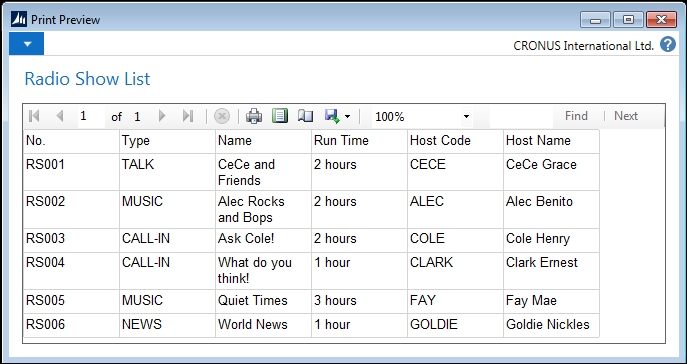Image resolution: width=687 pixels, height=364 pixels.
Task: Click the Next search link
Action: [626, 116]
